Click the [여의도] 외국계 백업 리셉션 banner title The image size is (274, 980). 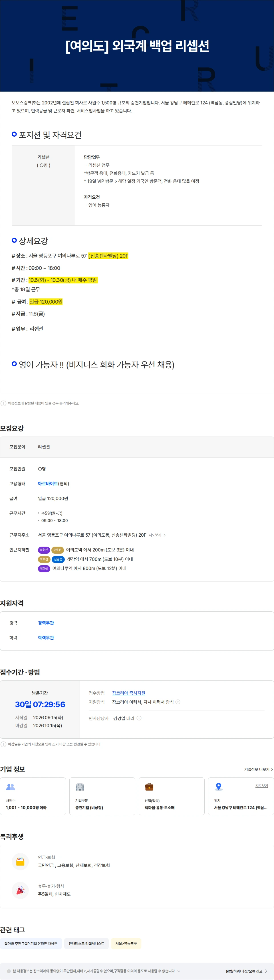click(137, 46)
